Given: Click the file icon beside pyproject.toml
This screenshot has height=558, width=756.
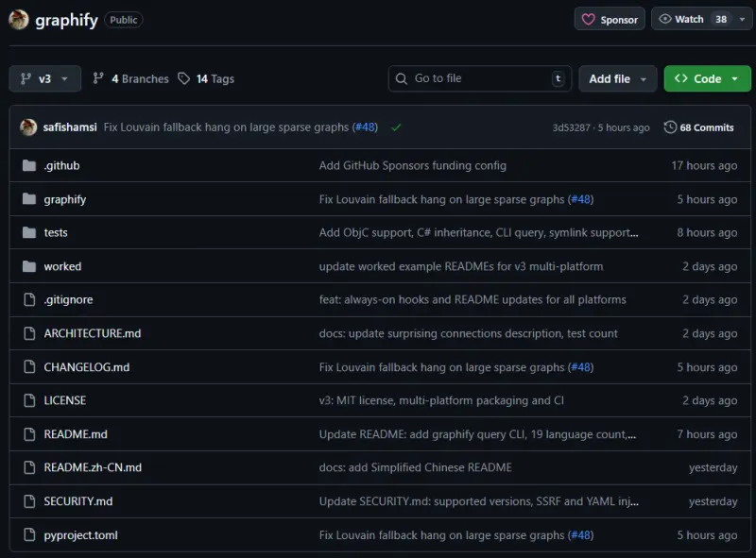Looking at the screenshot, I should coord(28,535).
